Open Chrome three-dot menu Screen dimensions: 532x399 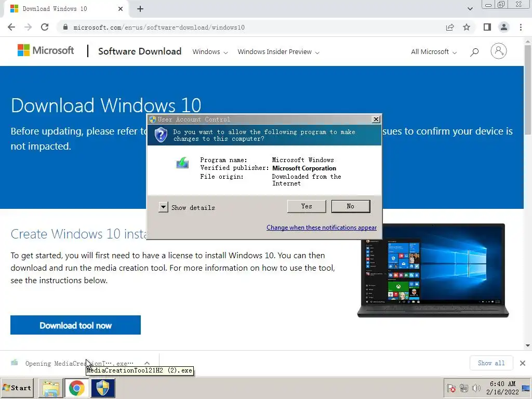pyautogui.click(x=521, y=27)
